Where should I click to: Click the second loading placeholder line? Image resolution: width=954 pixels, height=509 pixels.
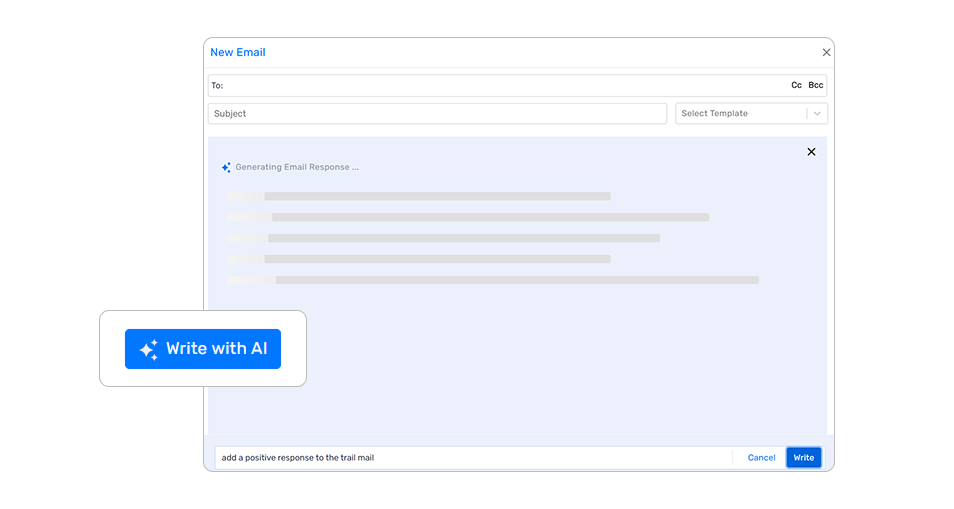pyautogui.click(x=468, y=217)
